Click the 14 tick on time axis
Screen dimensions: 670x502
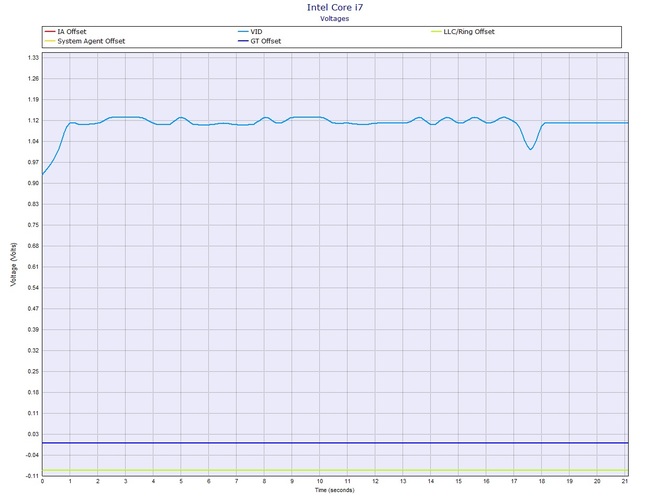click(431, 481)
